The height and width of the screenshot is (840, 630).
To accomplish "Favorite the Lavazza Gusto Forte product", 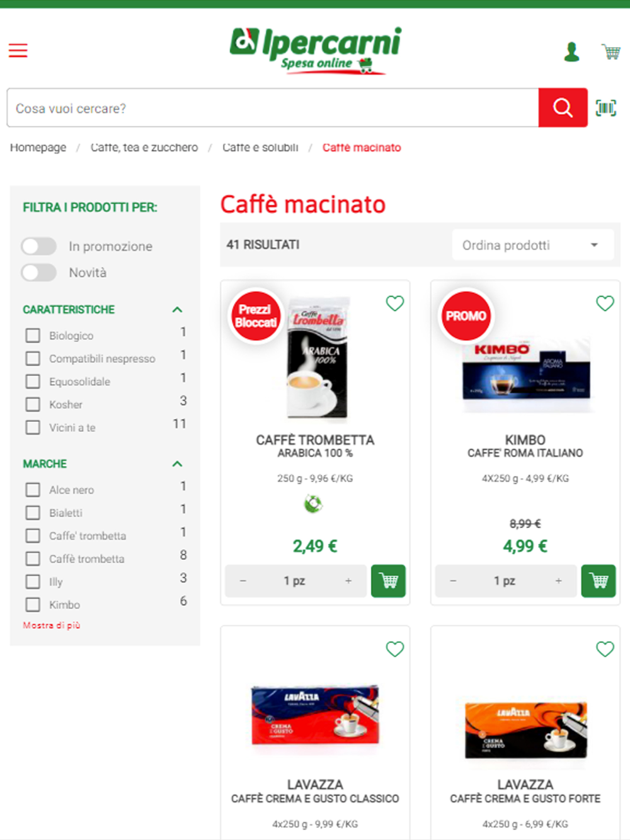I will [x=605, y=649].
